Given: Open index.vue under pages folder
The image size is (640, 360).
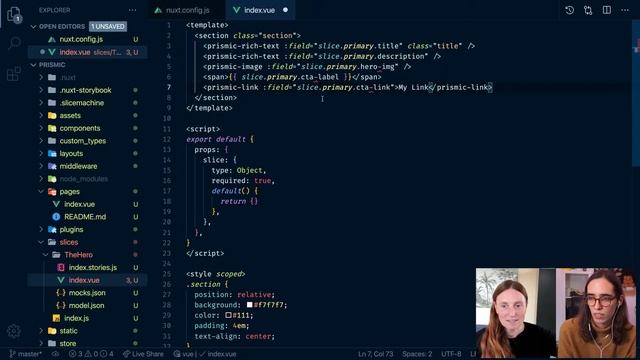Looking at the screenshot, I should pos(88,204).
